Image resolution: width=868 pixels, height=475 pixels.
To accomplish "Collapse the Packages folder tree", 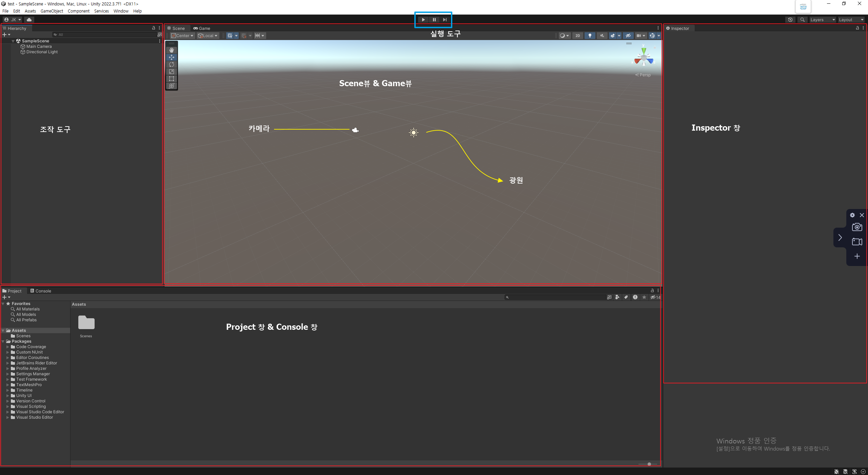I will coord(3,341).
